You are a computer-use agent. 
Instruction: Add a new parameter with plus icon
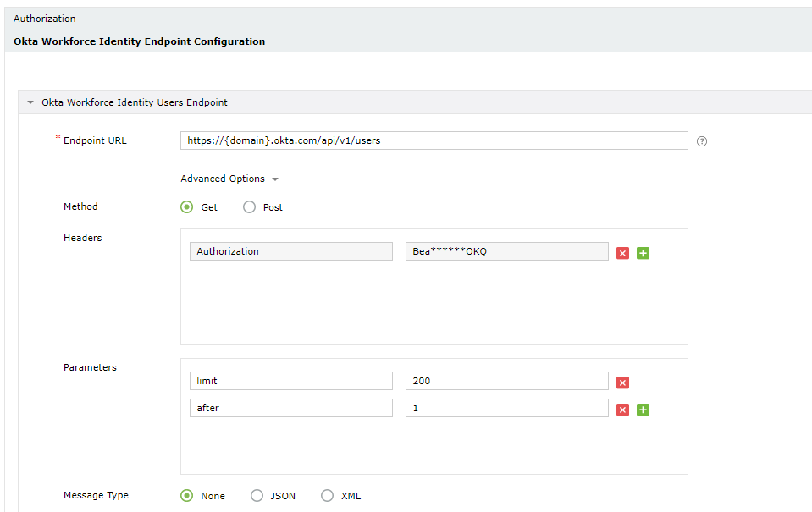pos(643,410)
